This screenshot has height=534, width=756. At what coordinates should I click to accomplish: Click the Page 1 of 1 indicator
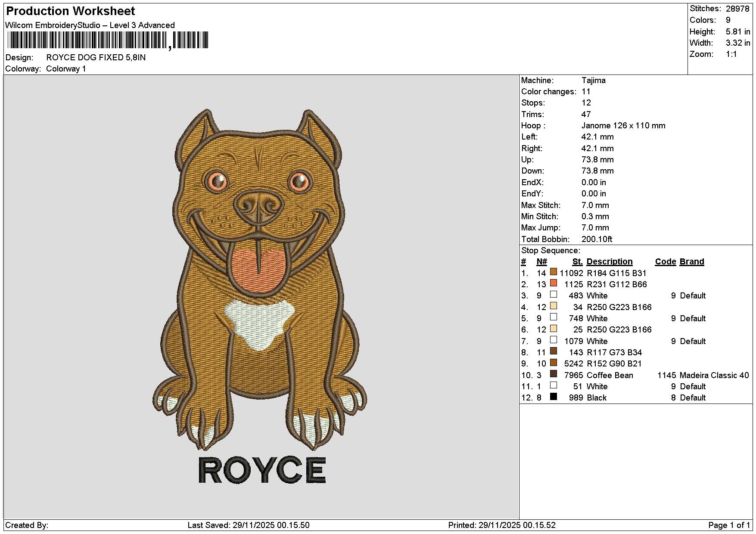tap(729, 525)
